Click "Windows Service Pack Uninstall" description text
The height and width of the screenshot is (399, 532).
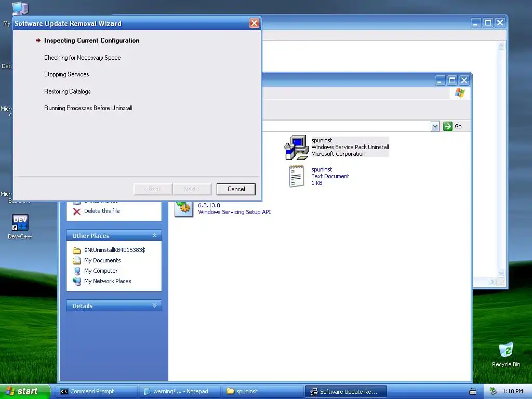pos(350,147)
